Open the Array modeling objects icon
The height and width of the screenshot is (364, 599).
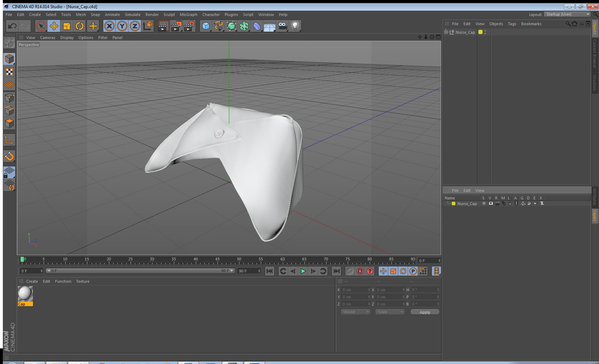click(244, 26)
